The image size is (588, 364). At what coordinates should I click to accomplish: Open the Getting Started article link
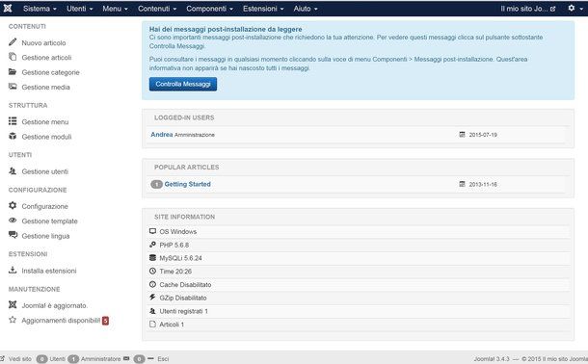pos(188,184)
